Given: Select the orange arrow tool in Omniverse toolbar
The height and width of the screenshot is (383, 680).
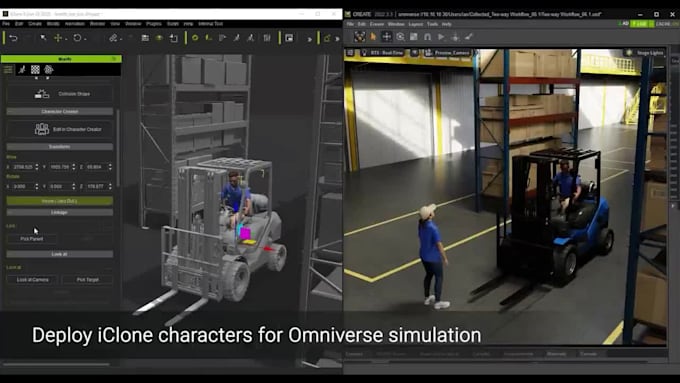Looking at the screenshot, I should click(x=373, y=37).
